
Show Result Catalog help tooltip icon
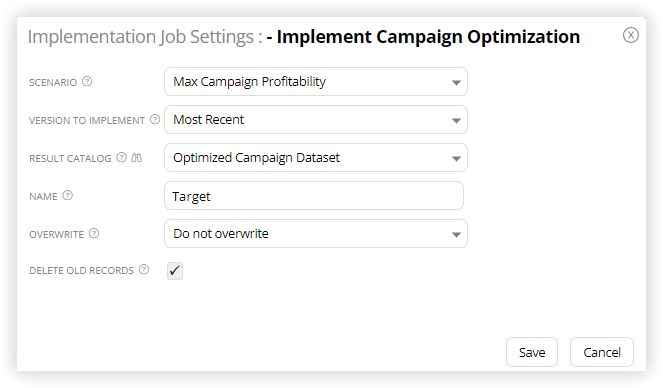point(122,157)
